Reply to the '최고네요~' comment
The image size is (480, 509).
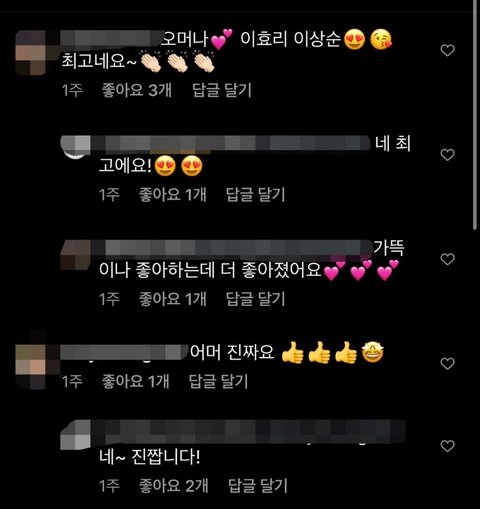(x=222, y=90)
